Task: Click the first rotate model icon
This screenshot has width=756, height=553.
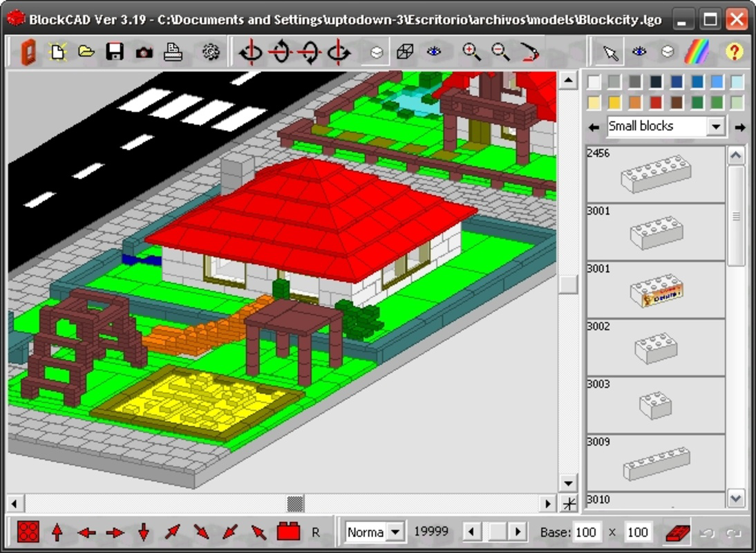Action: point(250,50)
